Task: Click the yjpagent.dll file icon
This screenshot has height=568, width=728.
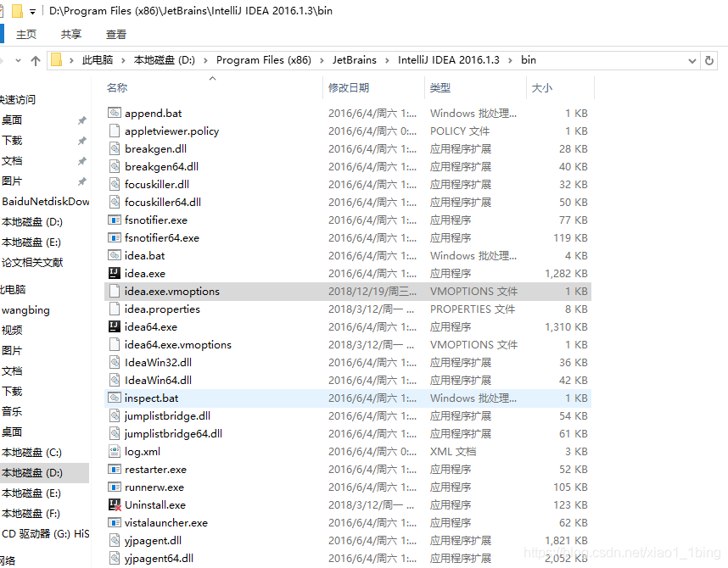Action: 115,540
